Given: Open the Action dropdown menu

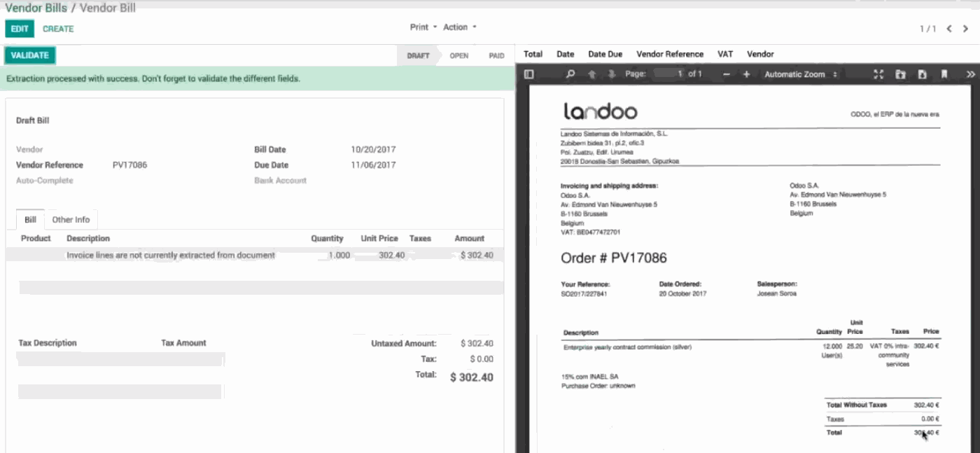Looking at the screenshot, I should click(x=459, y=27).
